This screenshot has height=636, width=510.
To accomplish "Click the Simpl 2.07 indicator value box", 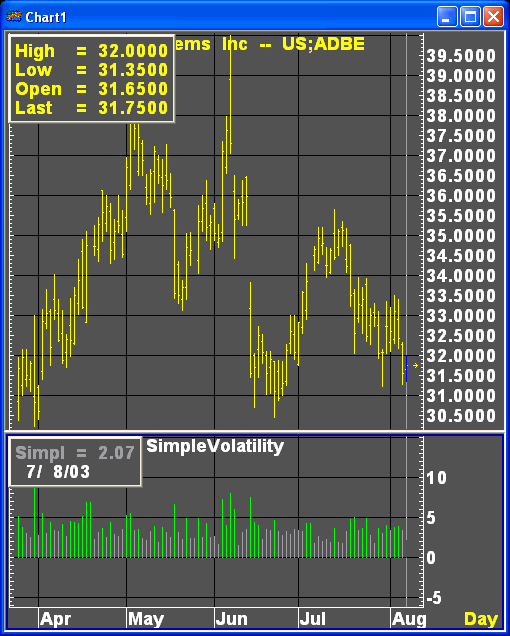I will 75,462.
